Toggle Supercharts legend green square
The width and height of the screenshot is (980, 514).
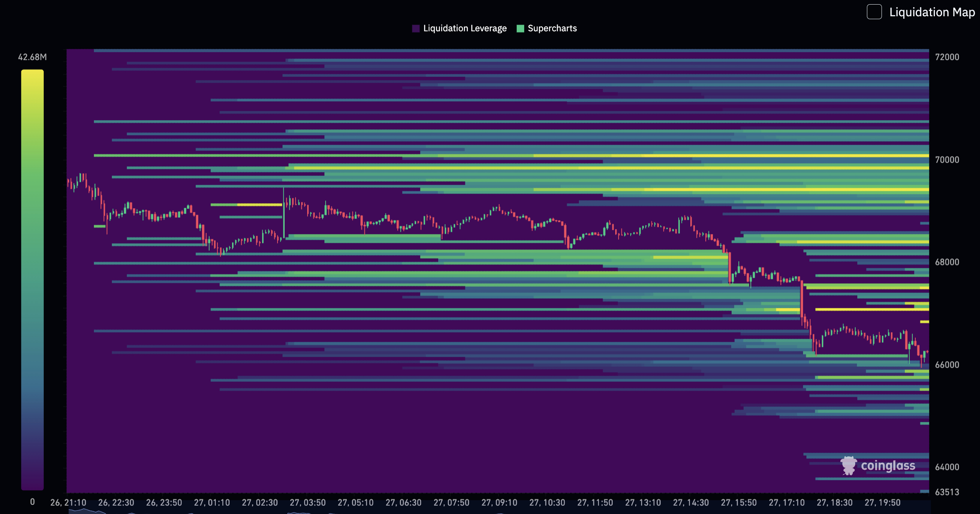520,28
